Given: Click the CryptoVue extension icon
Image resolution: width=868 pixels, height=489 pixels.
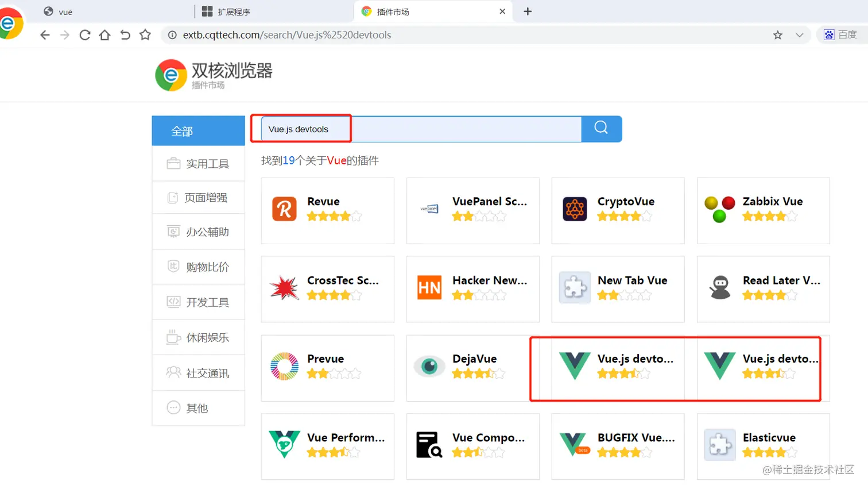Looking at the screenshot, I should (575, 209).
